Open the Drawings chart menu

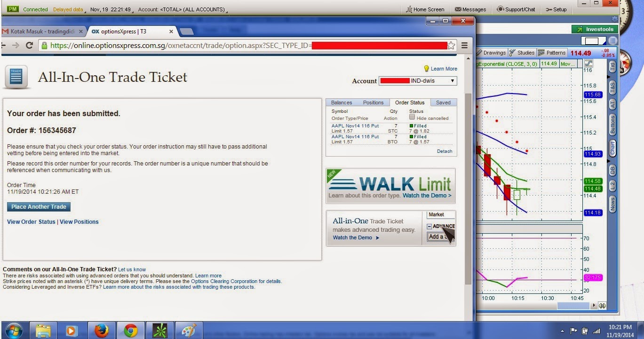pyautogui.click(x=492, y=53)
